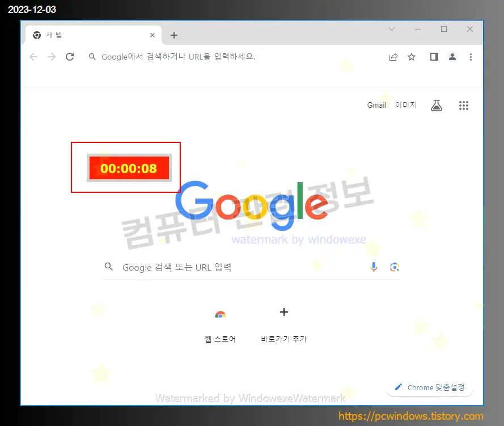Click the browser back arrow
The height and width of the screenshot is (426, 504).
point(33,57)
